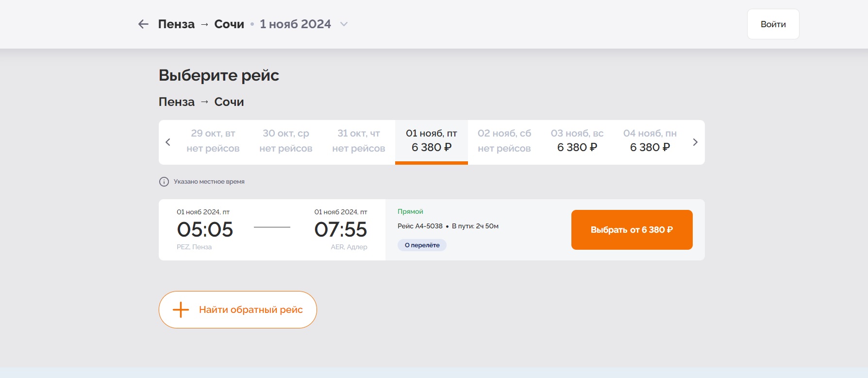
Task: Click Найти обратный рейс text
Action: 250,310
